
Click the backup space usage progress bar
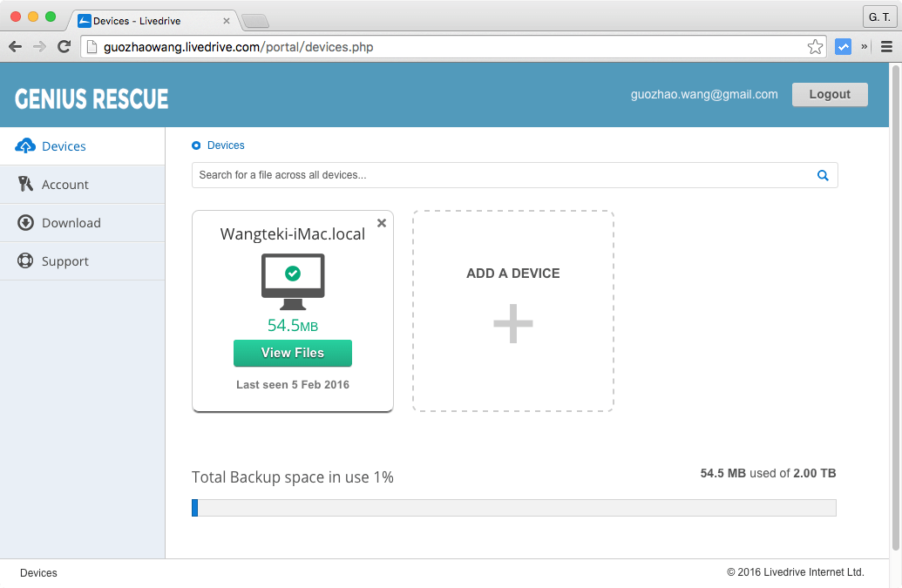(513, 508)
